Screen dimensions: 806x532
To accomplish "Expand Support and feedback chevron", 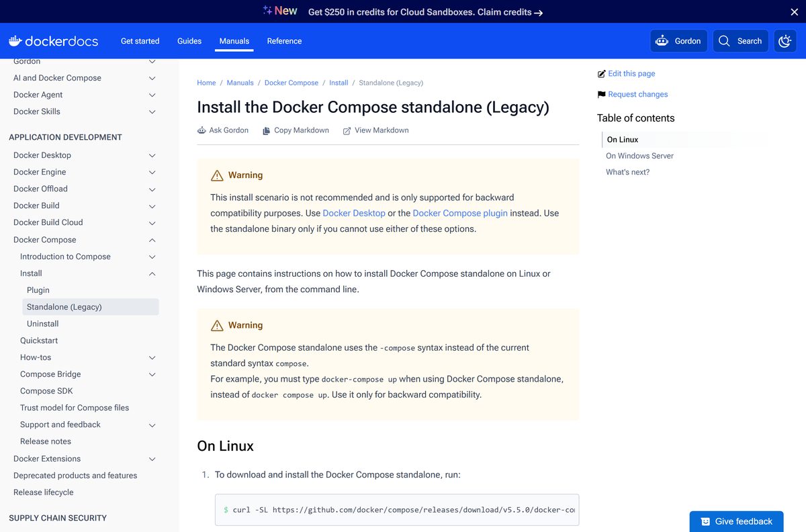I will tap(152, 425).
